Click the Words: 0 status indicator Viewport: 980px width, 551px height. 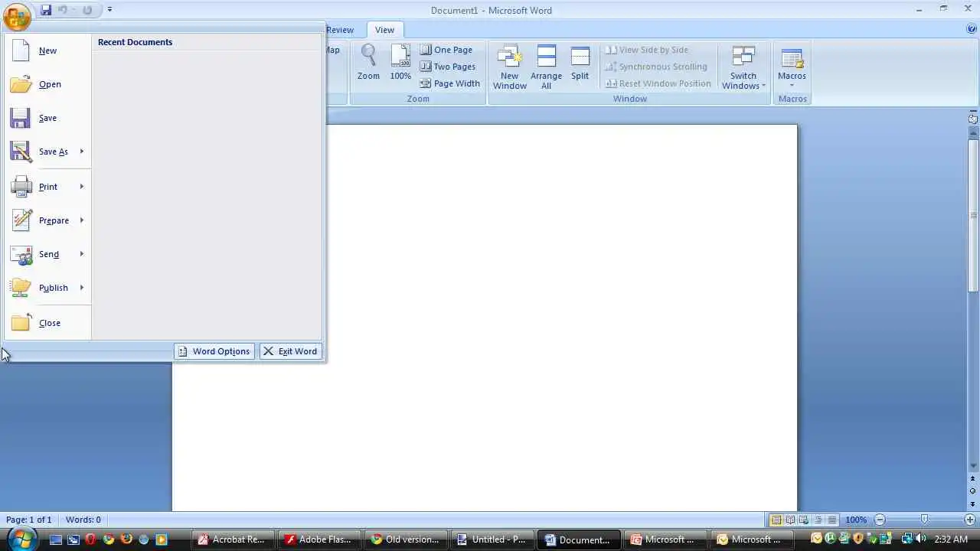tap(83, 520)
